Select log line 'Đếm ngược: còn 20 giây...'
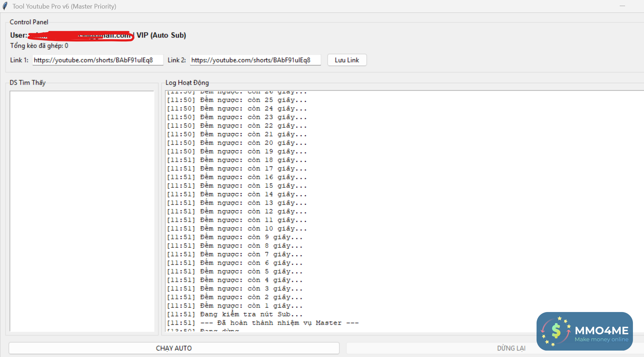 click(x=237, y=143)
